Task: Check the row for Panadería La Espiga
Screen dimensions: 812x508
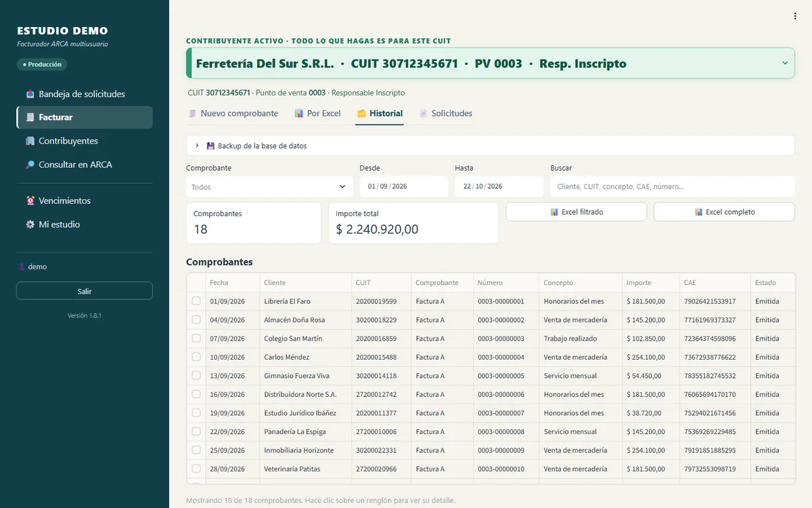Action: [196, 431]
